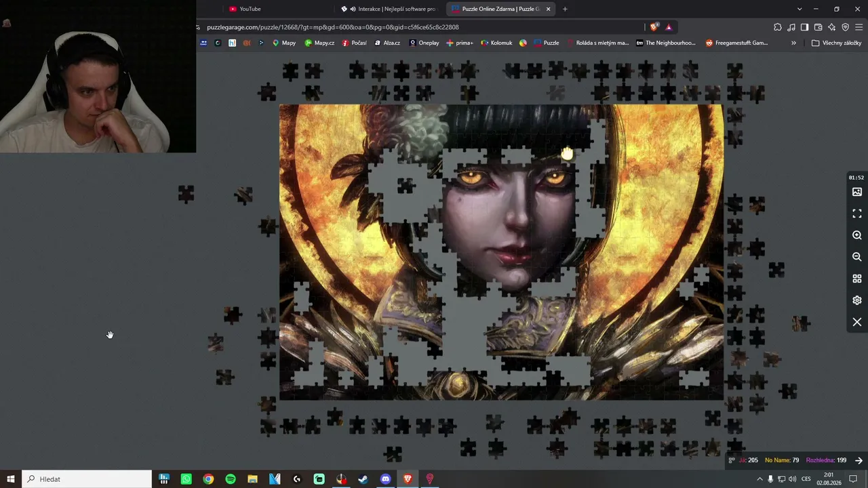This screenshot has height=488, width=868.
Task: Click the 'Rozhledna: 199' score entry
Action: click(826, 460)
